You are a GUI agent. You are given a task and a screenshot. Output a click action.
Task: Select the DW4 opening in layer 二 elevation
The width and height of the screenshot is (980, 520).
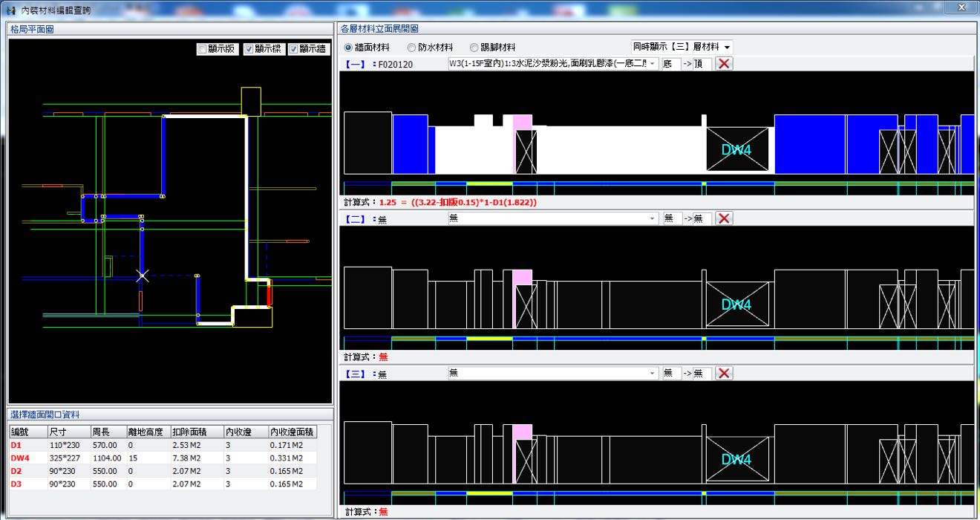[736, 305]
